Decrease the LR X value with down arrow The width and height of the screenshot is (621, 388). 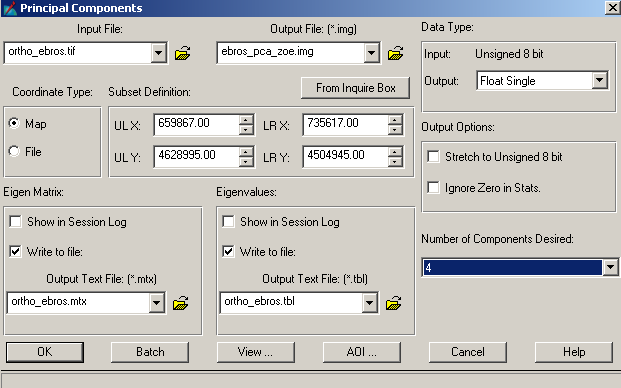395,129
